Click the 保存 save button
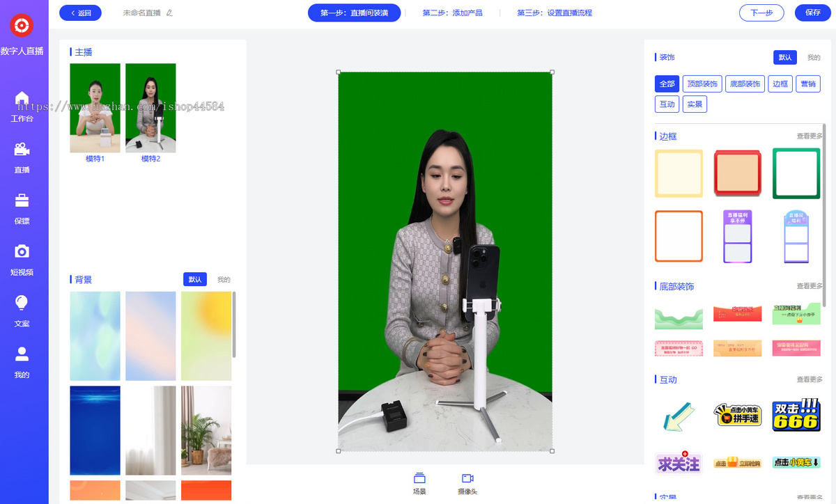 point(812,13)
